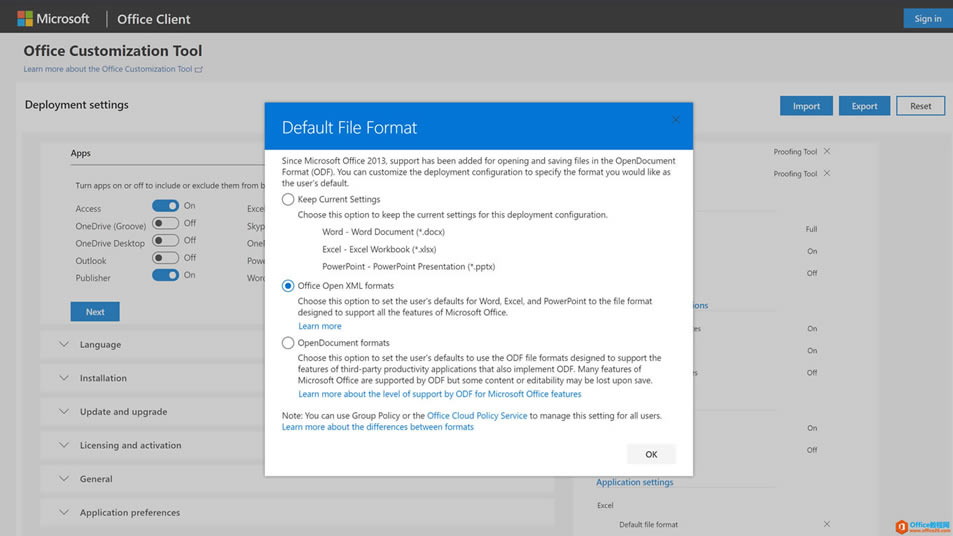Remove the second Proofing Tool entry
Image resolution: width=953 pixels, height=536 pixels.
click(827, 174)
